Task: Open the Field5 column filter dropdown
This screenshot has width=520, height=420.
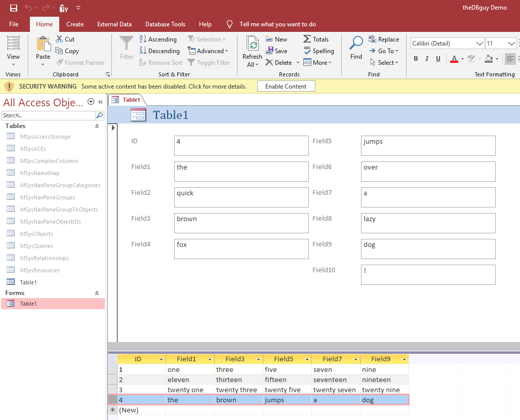Action: (x=307, y=359)
